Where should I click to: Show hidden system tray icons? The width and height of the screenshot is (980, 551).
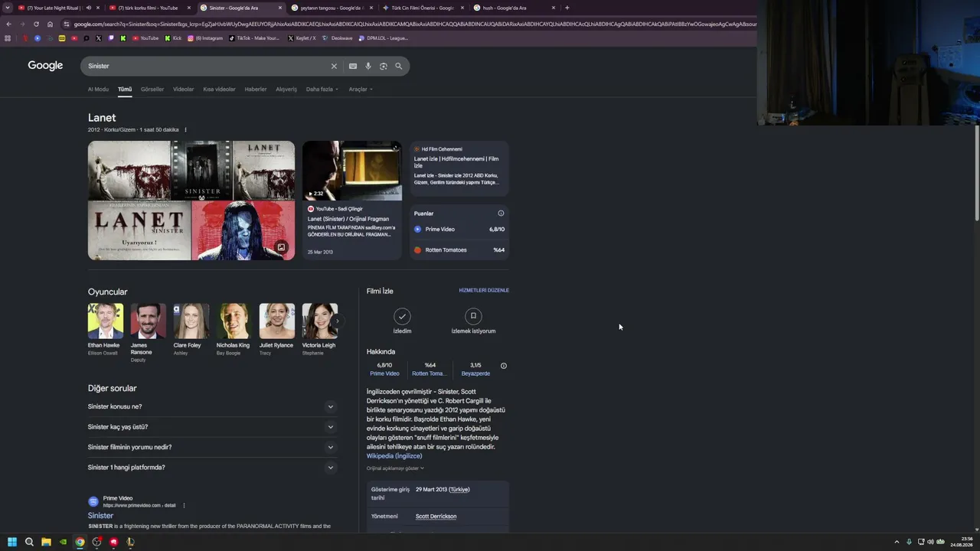click(x=897, y=542)
